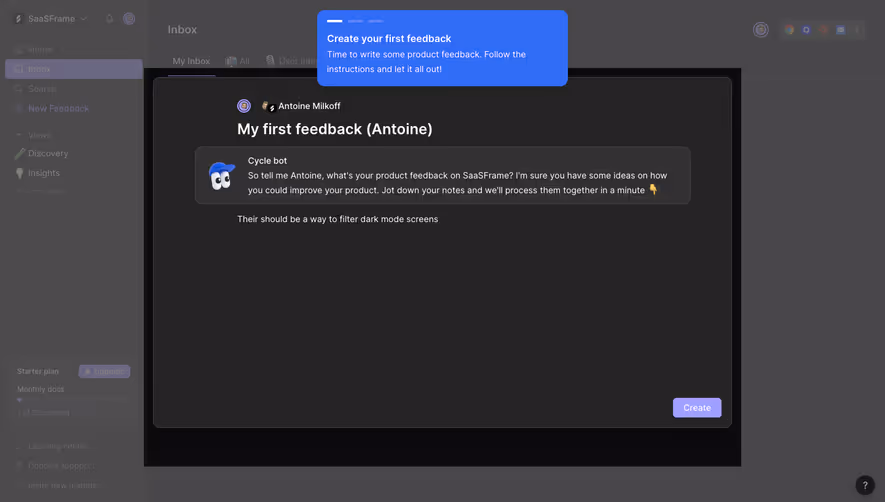Image resolution: width=885 pixels, height=502 pixels.
Task: Switch to the All tab
Action: click(238, 61)
